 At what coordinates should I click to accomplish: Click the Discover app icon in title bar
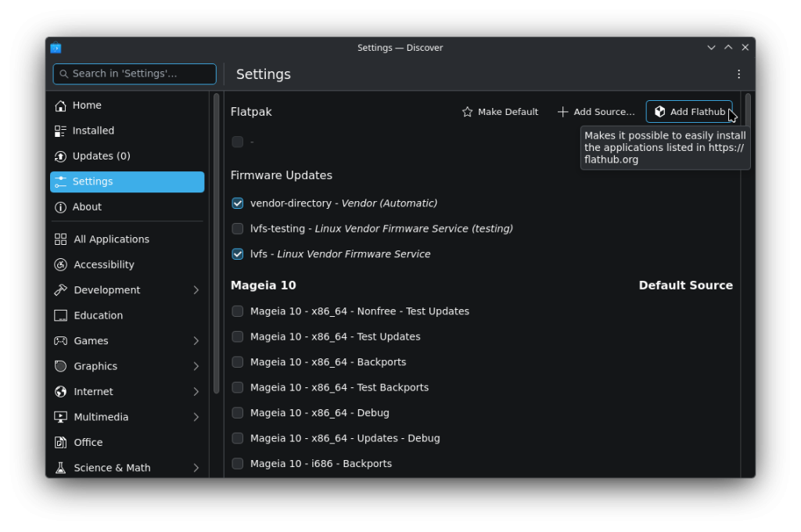click(56, 48)
